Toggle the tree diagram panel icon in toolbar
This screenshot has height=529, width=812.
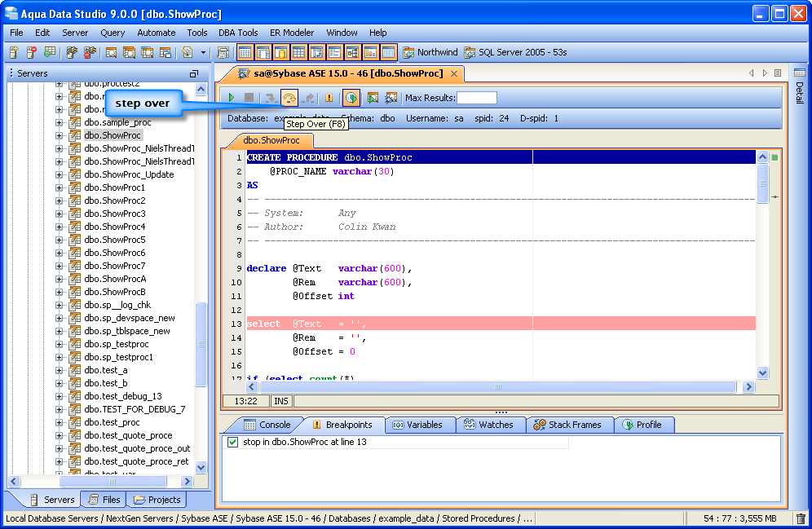[x=352, y=52]
